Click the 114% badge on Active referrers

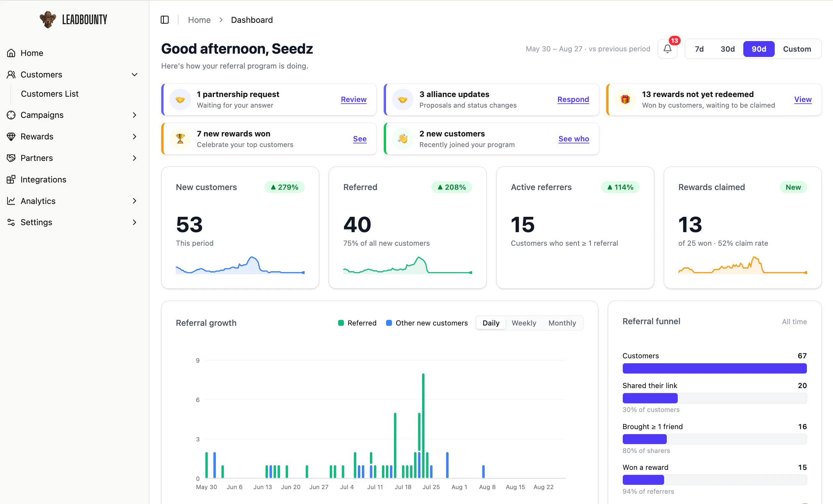(x=620, y=187)
